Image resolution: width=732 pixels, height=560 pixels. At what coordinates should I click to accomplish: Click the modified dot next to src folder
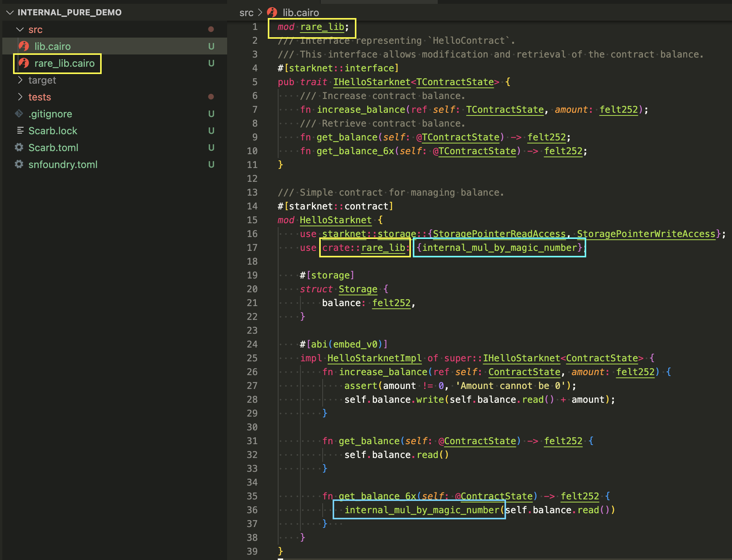click(211, 29)
